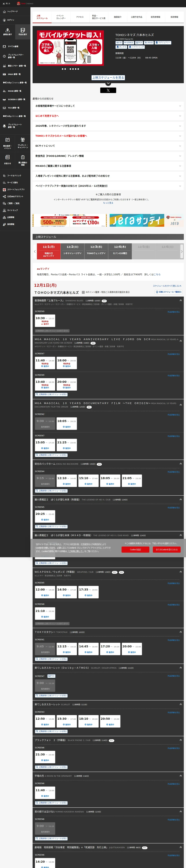The image size is (186, 868).
Task: Expand 飲食売店 アレルゲン情報 notice
Action: pyautogui.click(x=108, y=156)
